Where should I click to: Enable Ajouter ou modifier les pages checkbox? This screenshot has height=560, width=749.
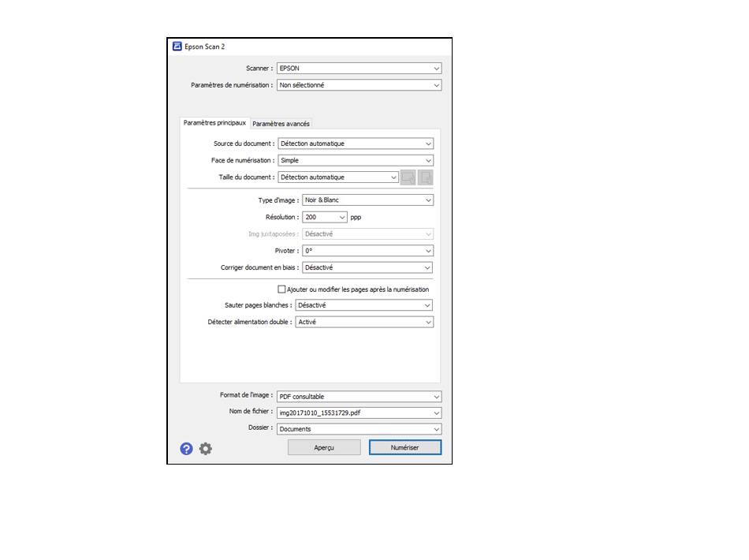coord(281,289)
